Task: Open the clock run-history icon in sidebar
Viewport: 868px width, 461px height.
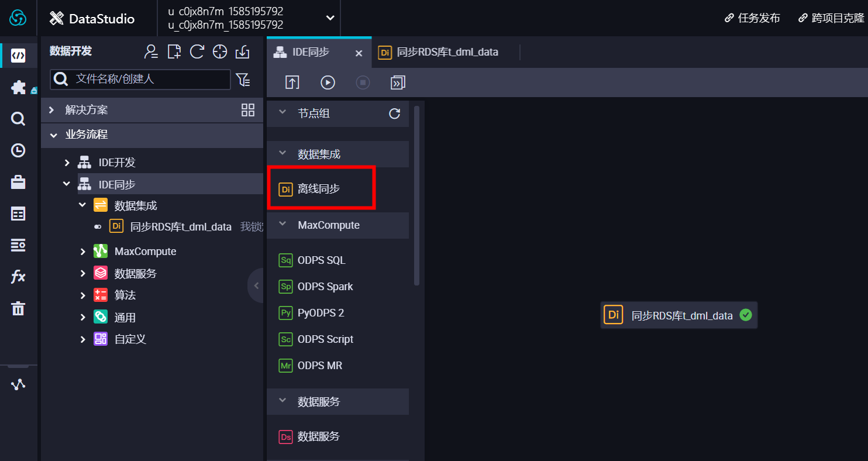Action: point(18,150)
